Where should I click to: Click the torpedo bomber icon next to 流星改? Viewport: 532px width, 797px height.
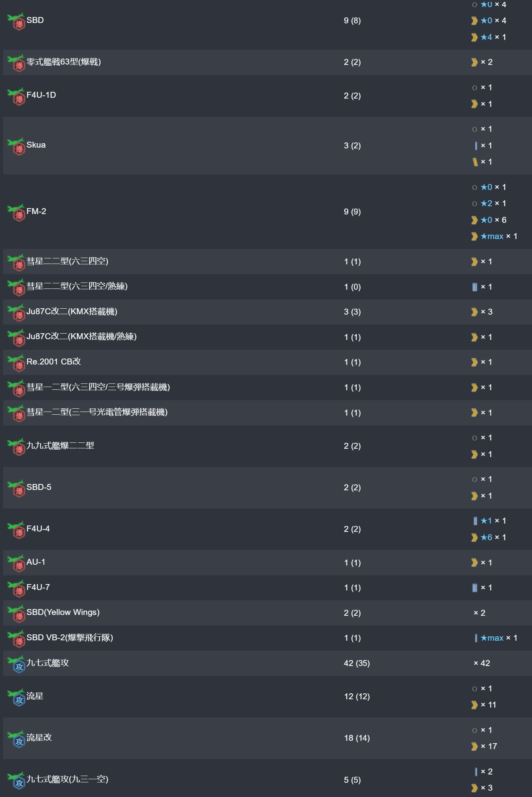(x=16, y=739)
